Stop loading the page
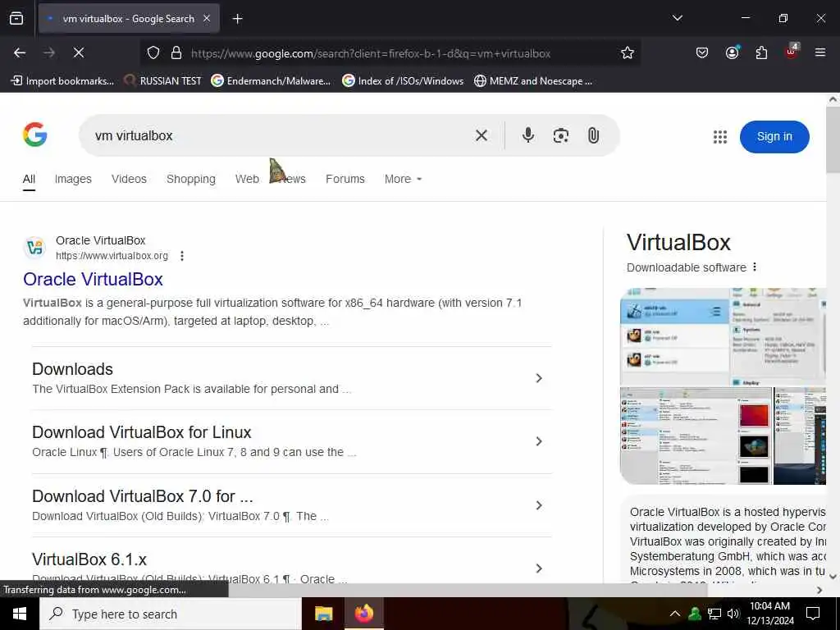This screenshot has width=840, height=630. [79, 52]
